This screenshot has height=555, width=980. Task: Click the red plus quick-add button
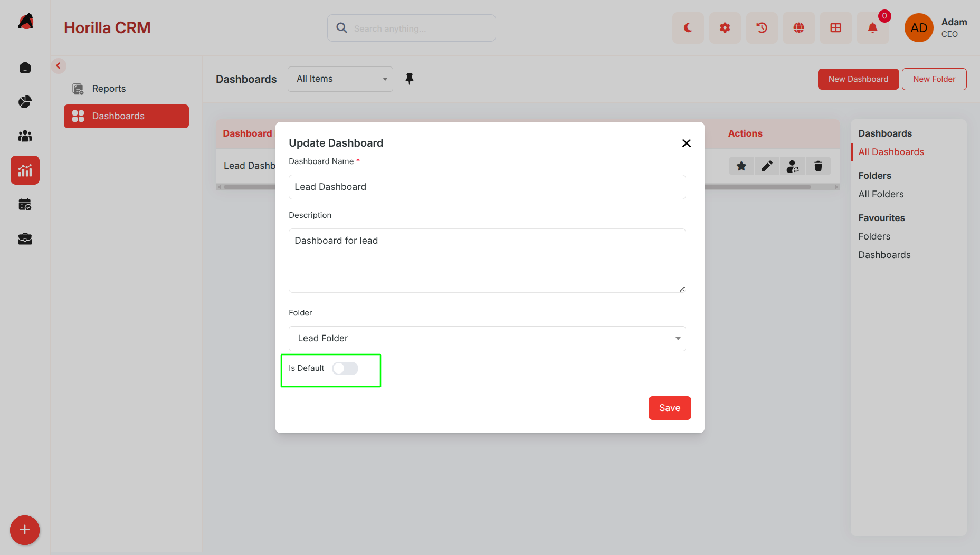(x=25, y=530)
